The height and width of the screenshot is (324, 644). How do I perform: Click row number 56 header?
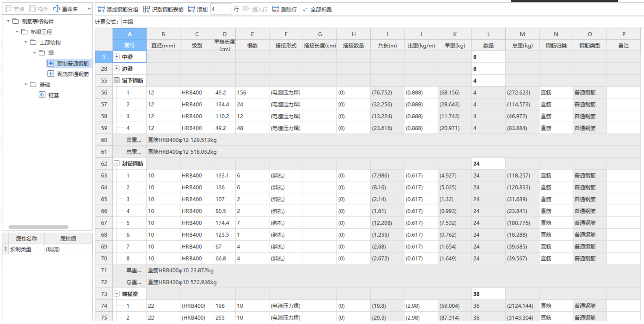[x=104, y=93]
